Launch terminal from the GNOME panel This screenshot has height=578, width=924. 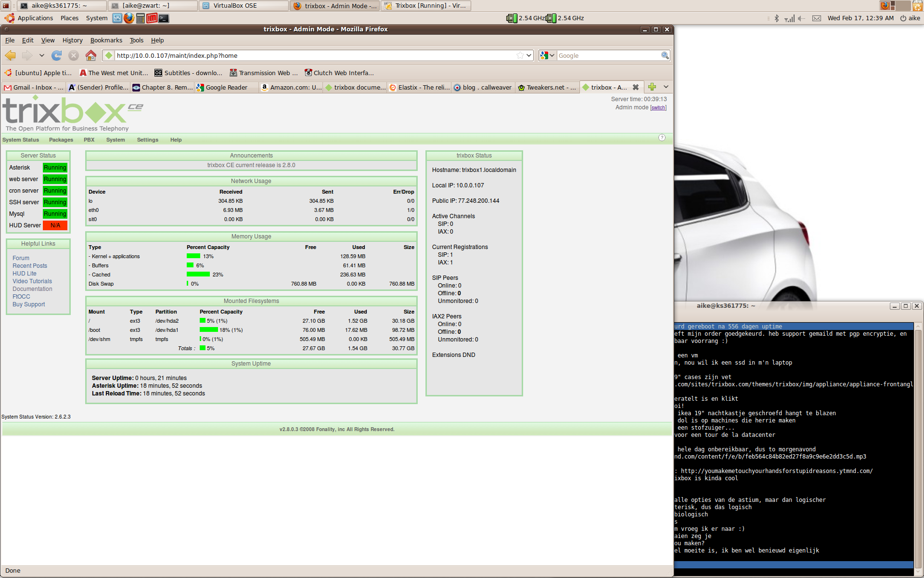point(164,18)
